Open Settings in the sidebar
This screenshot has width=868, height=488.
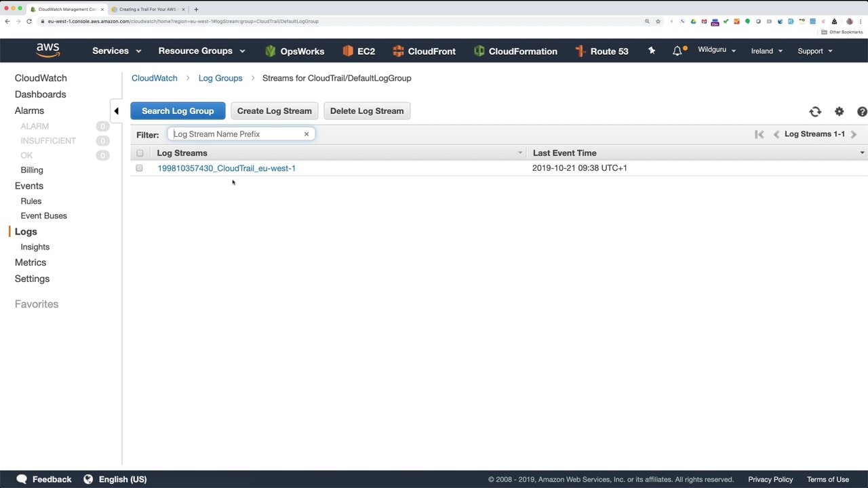[32, 279]
